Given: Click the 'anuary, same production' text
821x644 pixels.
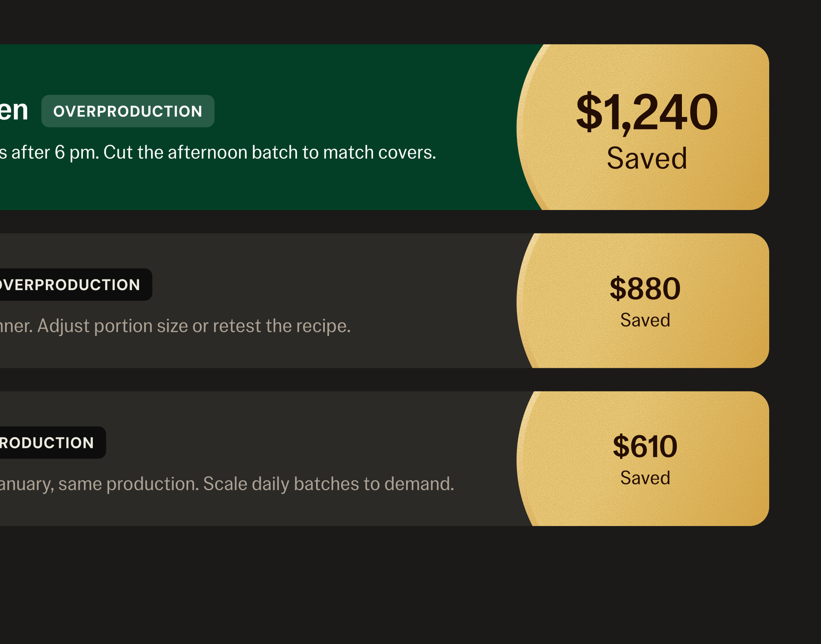Looking at the screenshot, I should [x=99, y=484].
